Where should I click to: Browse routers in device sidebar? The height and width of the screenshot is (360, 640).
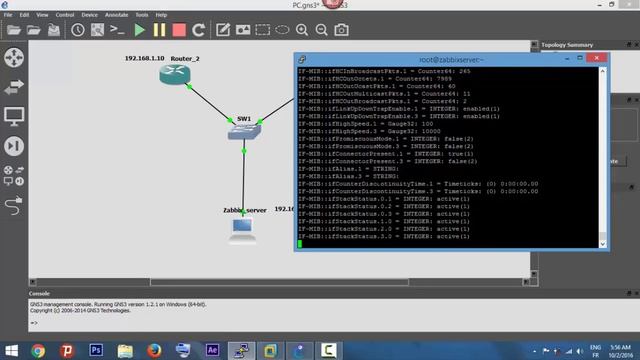[x=14, y=58]
